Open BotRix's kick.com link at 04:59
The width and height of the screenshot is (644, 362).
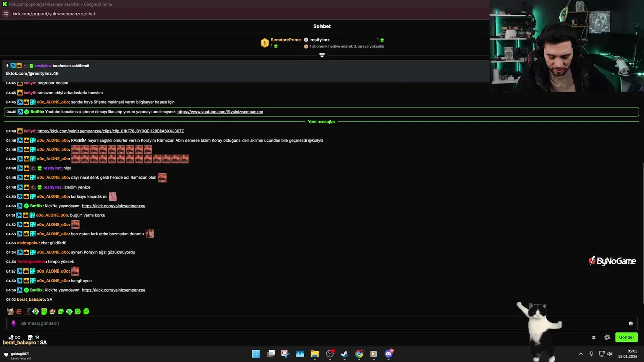tap(114, 290)
